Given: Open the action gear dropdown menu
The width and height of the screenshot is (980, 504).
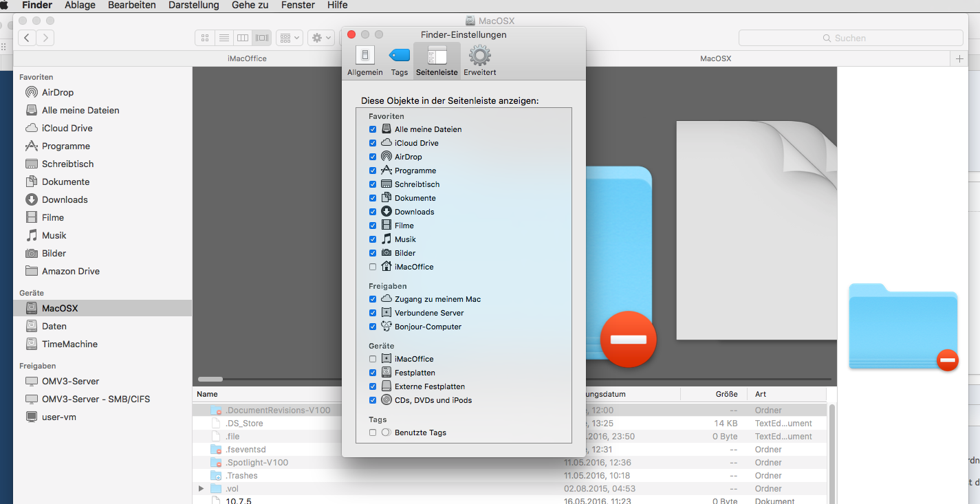Looking at the screenshot, I should 321,38.
